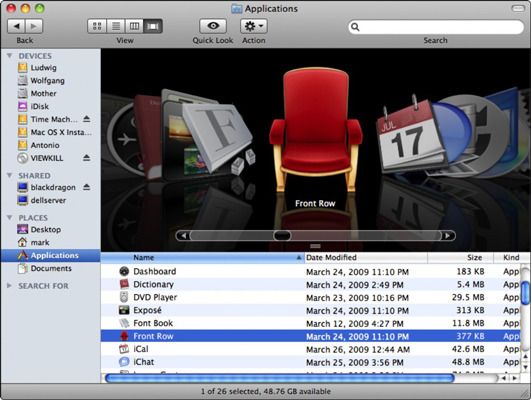Open iDisk from the sidebar

click(33, 106)
